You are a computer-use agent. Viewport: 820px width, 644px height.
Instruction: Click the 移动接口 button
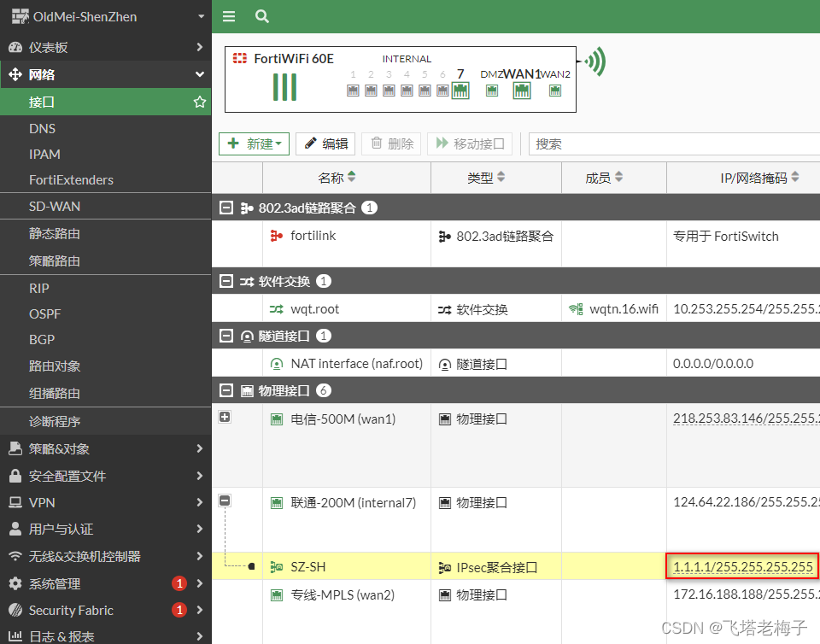pos(470,143)
